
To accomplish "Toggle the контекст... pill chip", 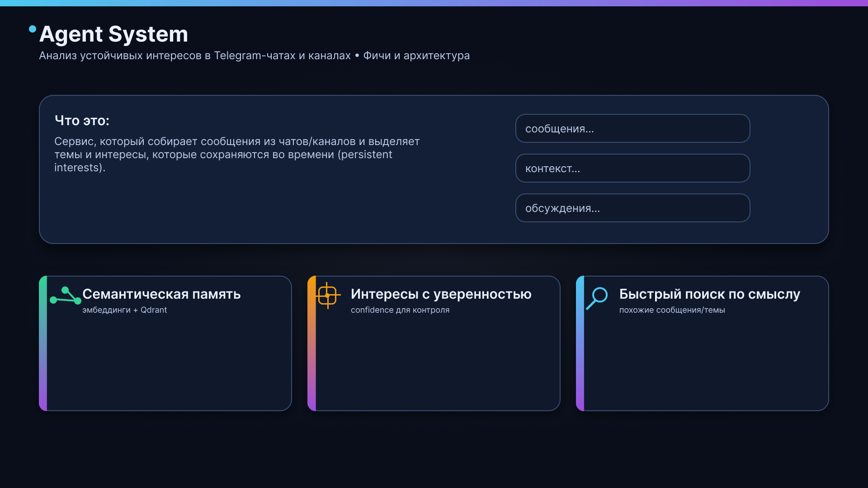I will 632,168.
